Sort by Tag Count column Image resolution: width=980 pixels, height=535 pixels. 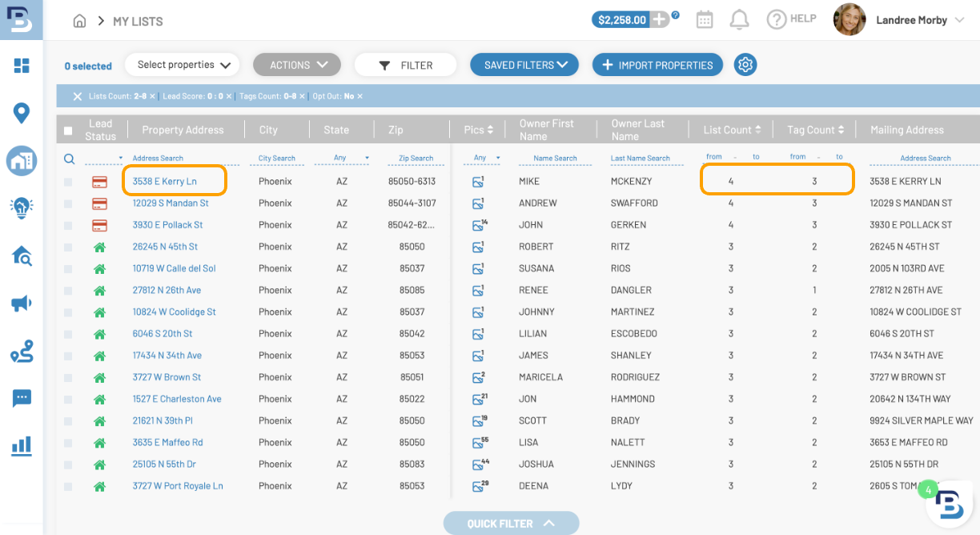[x=816, y=130]
